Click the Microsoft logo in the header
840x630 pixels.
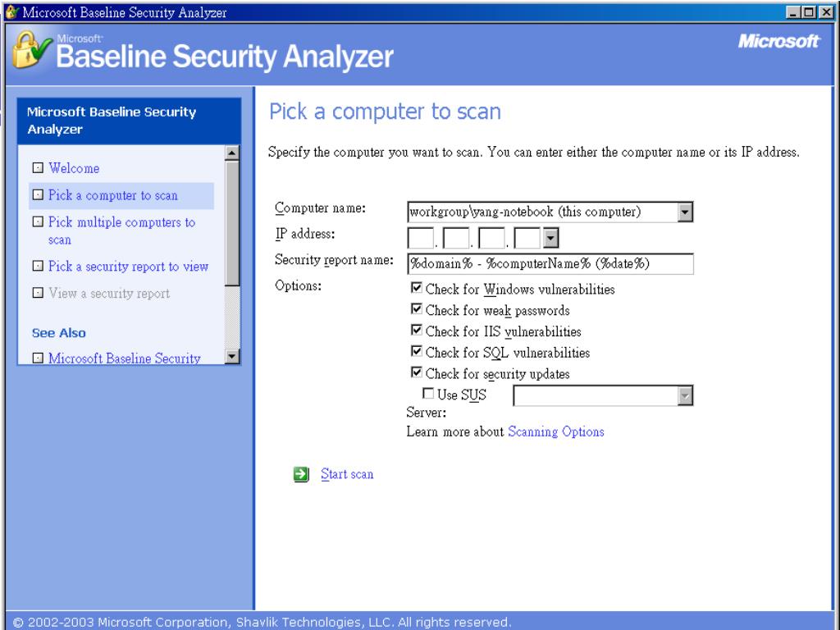pos(779,41)
